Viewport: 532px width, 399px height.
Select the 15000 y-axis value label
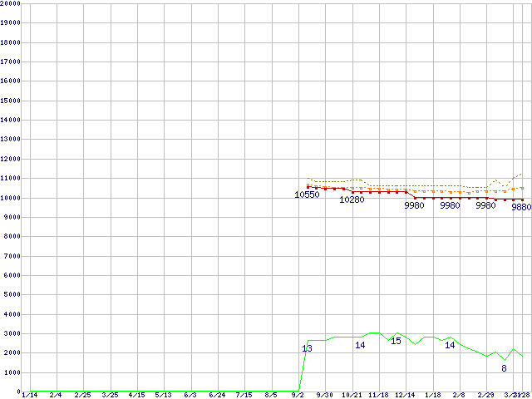coord(10,101)
